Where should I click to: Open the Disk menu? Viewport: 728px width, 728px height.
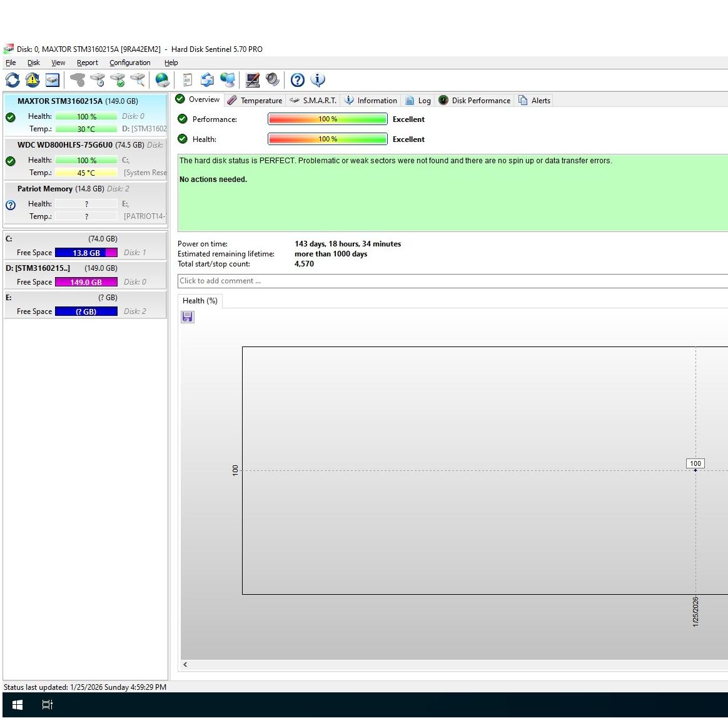(x=34, y=63)
